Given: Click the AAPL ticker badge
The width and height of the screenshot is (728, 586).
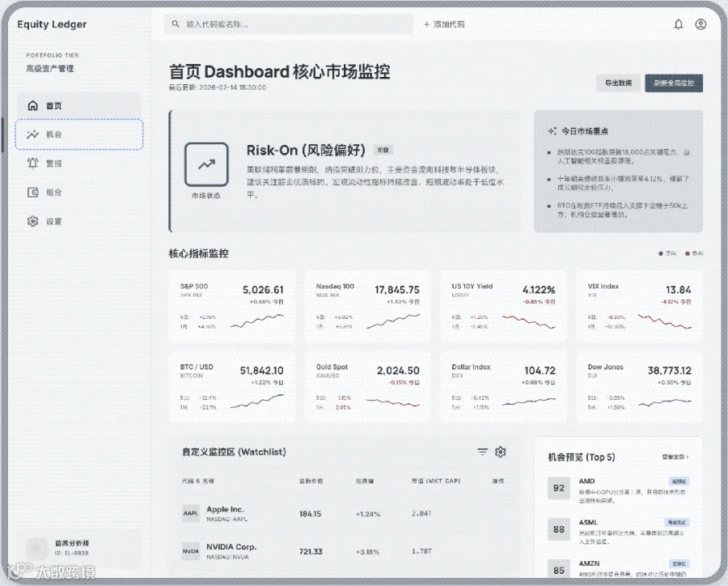Looking at the screenshot, I should (190, 513).
